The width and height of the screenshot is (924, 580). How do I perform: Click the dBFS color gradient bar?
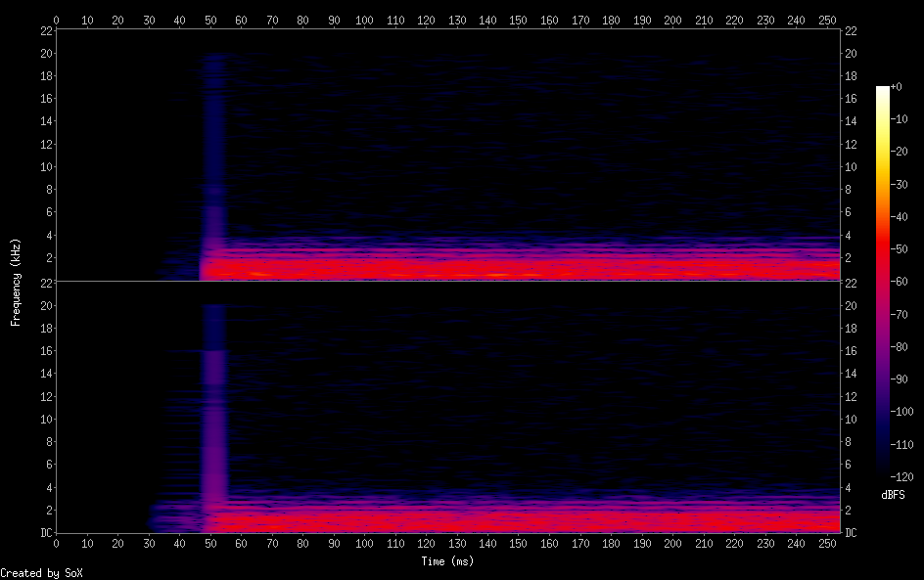tap(882, 281)
